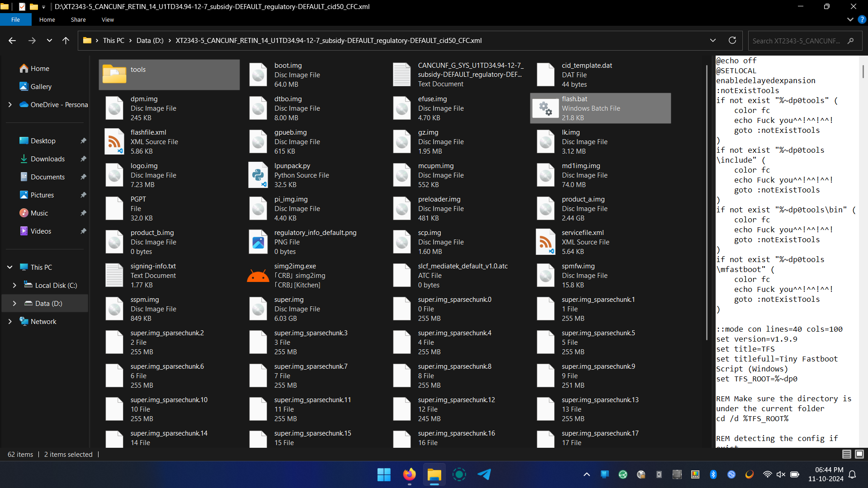Viewport: 868px width, 488px height.
Task: Click This PC in breadcrumb path
Action: pos(113,41)
